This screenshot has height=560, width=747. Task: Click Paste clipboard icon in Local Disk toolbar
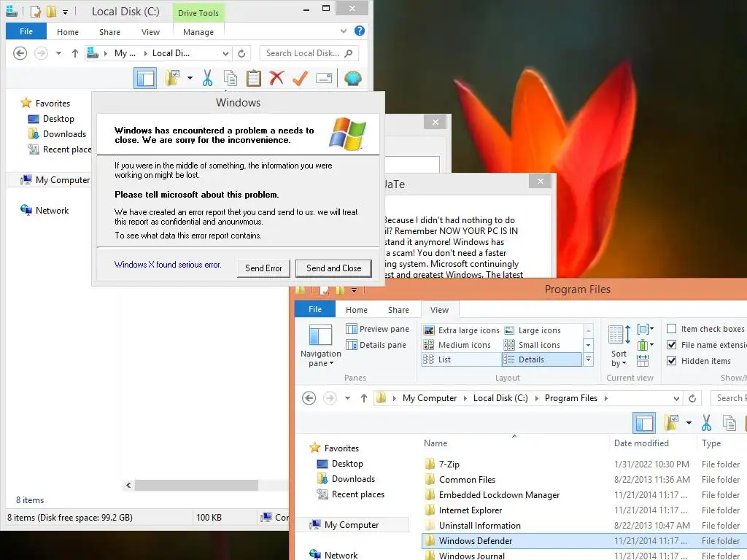(x=253, y=78)
